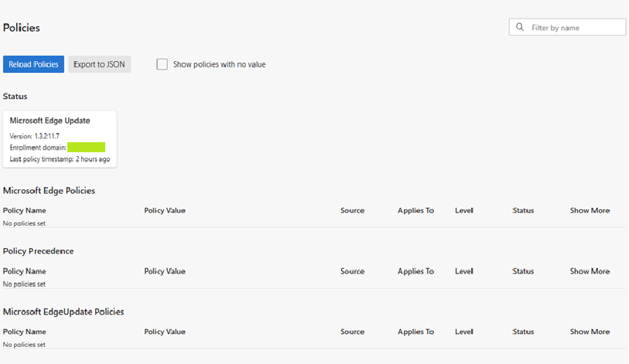Click the green highlighted enrollment domain value
Viewport: 629px width, 364px height.
pos(86,147)
